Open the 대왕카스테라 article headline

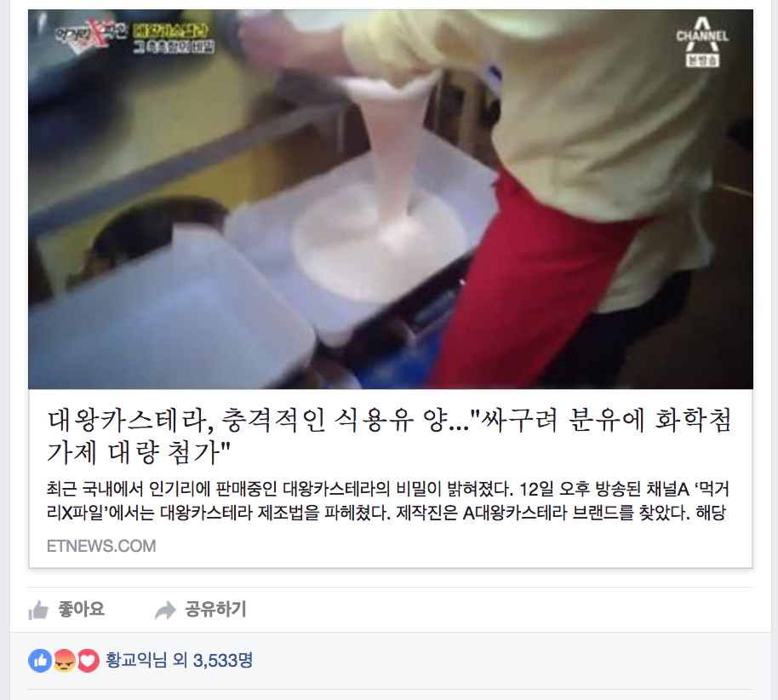click(390, 435)
